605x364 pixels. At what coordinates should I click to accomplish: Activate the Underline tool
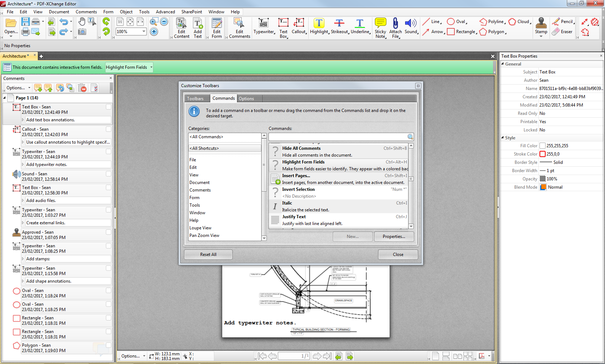[360, 27]
